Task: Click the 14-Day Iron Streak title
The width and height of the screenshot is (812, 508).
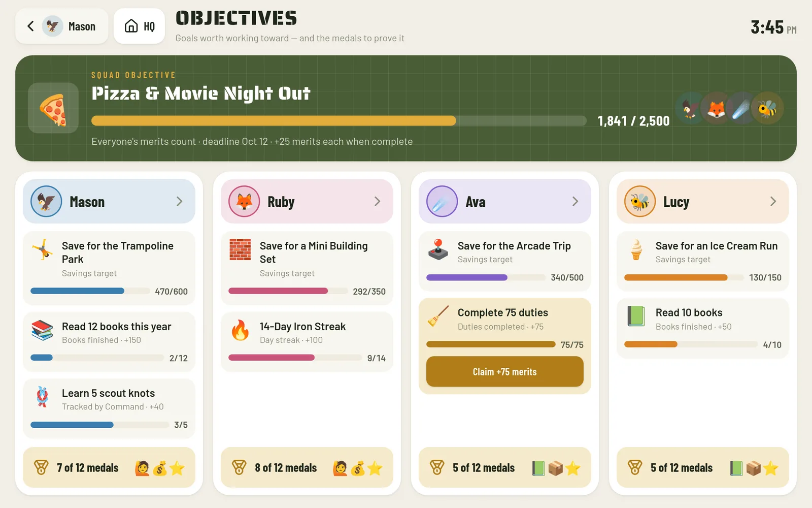Action: (302, 327)
